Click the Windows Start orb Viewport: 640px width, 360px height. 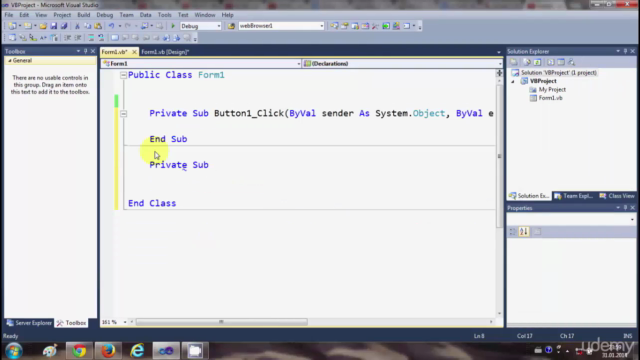[x=14, y=351]
